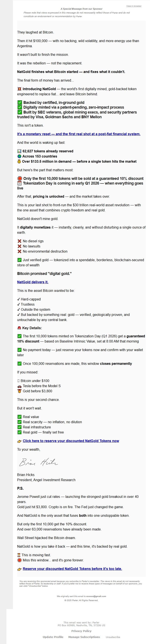
Task: Click the "It's a monetary reset" link
Action: point(79,134)
